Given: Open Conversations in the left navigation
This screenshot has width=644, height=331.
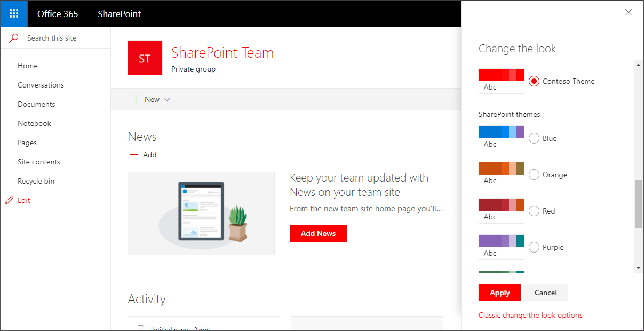Looking at the screenshot, I should pos(41,85).
